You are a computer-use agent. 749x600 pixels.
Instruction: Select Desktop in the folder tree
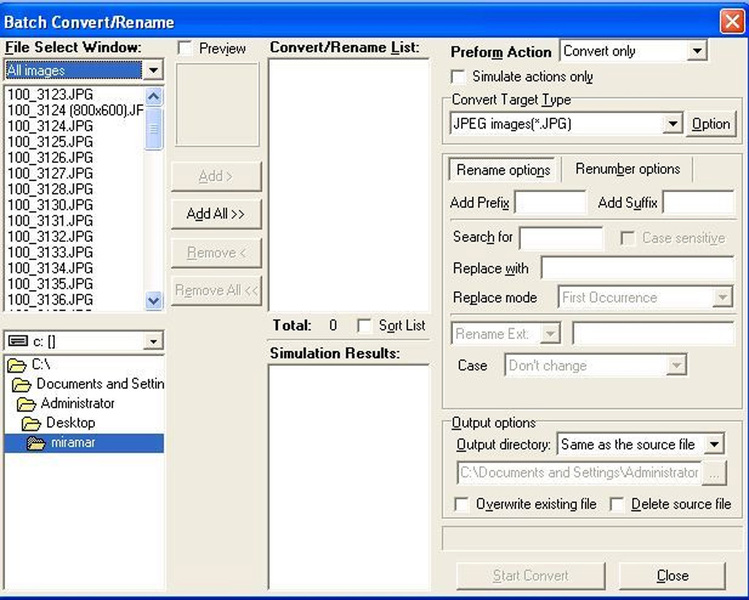[x=84, y=423]
